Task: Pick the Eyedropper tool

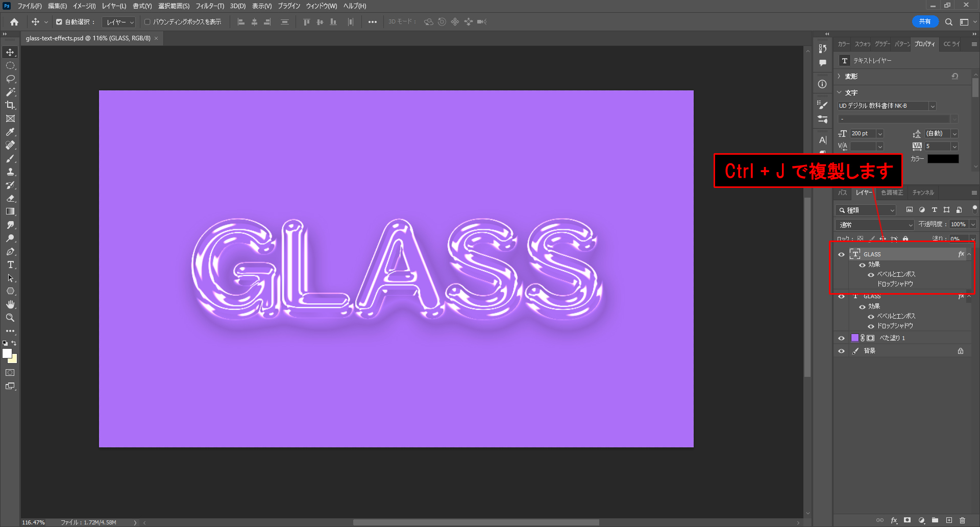Action: [x=10, y=132]
